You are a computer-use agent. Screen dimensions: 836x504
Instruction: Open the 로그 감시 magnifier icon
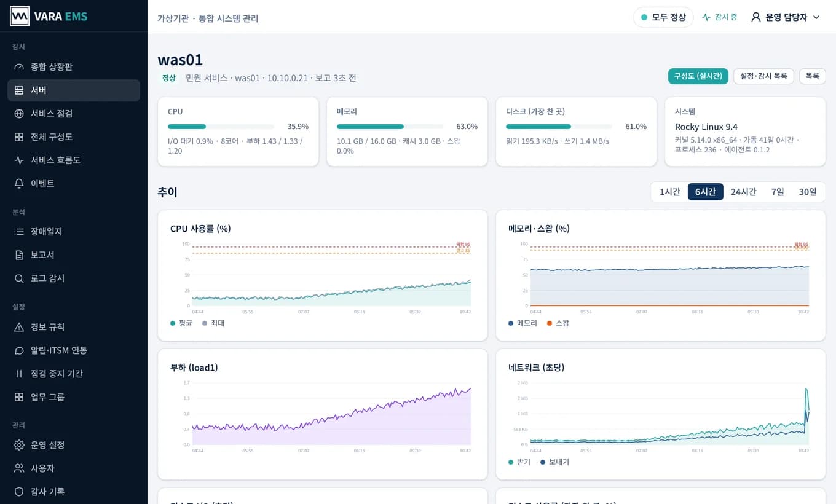coord(19,278)
